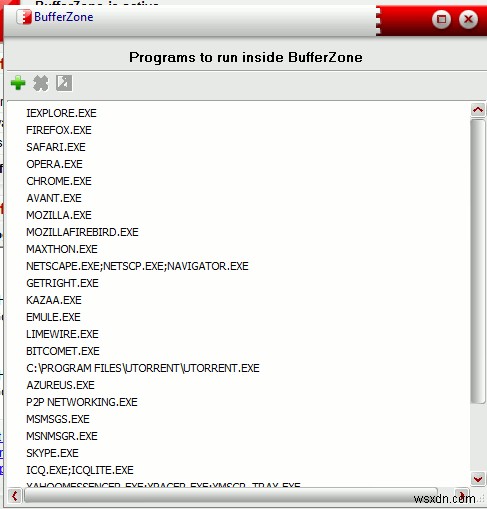Click the vertical scrollbar thumb
This screenshot has height=509, width=487.
pos(478,262)
